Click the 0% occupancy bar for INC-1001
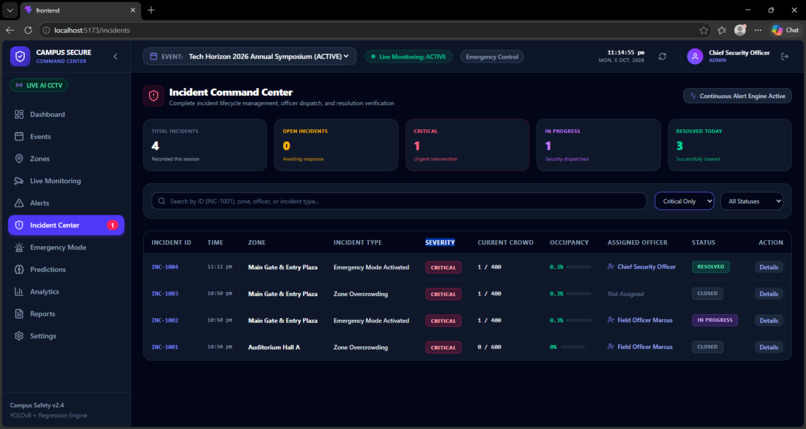This screenshot has width=806, height=429. (x=572, y=347)
